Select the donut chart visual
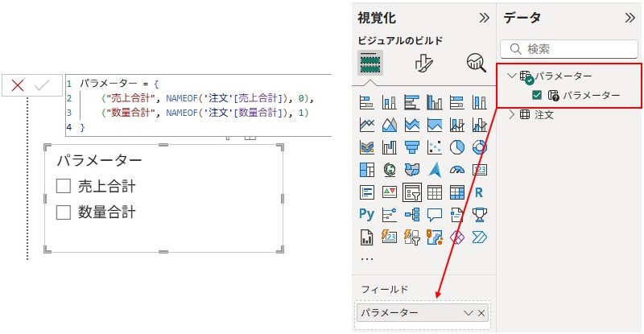 tap(480, 147)
